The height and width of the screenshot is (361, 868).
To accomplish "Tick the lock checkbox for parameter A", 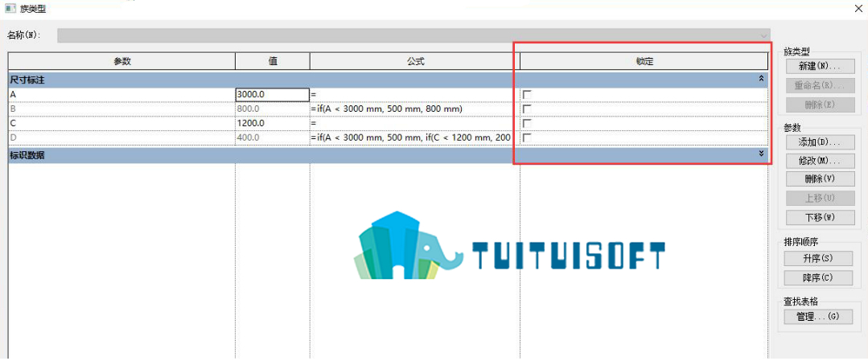I will pyautogui.click(x=527, y=95).
